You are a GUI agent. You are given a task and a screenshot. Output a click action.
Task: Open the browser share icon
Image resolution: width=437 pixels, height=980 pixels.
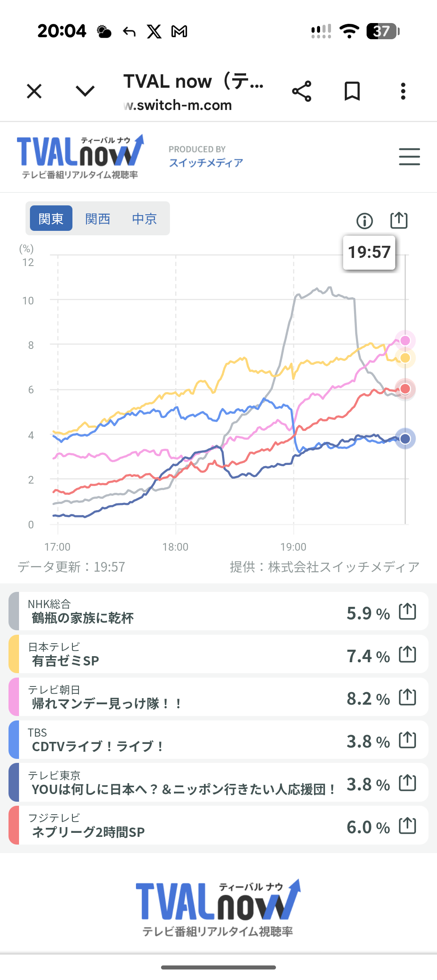[302, 91]
